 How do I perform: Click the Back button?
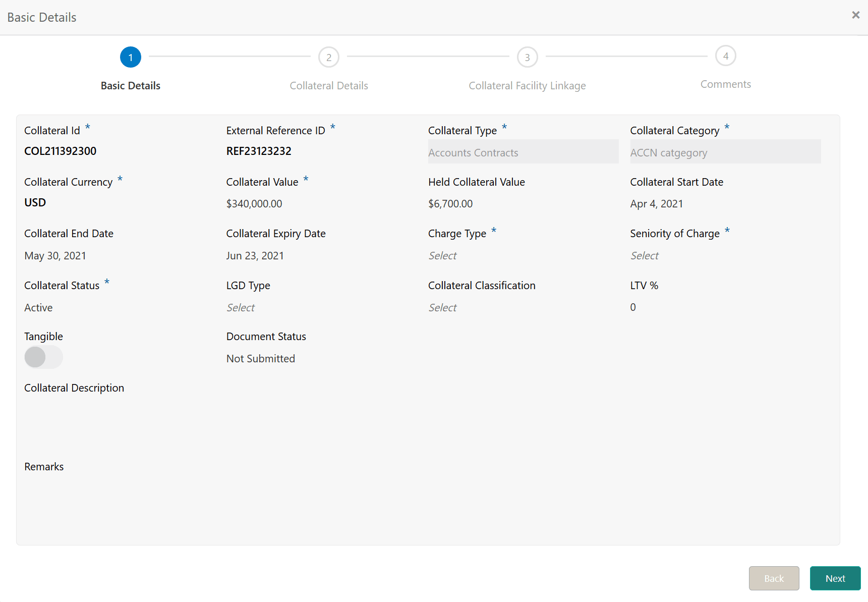[x=774, y=578]
